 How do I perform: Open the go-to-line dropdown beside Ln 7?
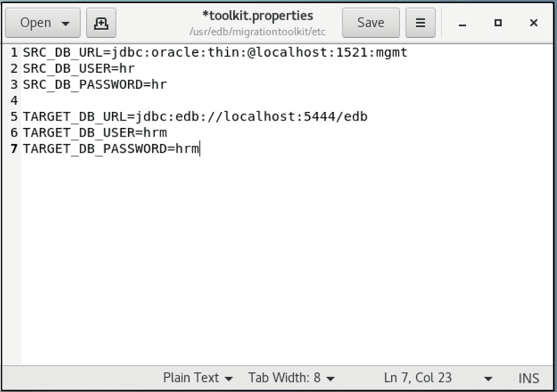[487, 378]
